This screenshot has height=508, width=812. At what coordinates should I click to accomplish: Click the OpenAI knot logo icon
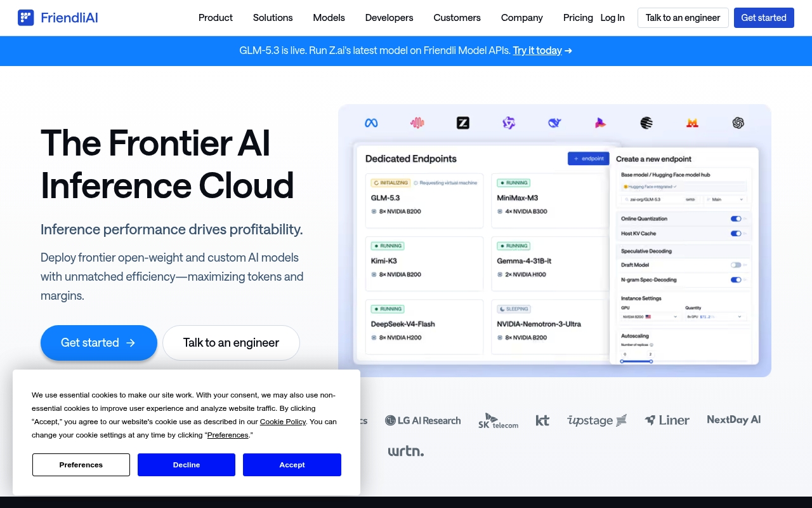point(738,123)
